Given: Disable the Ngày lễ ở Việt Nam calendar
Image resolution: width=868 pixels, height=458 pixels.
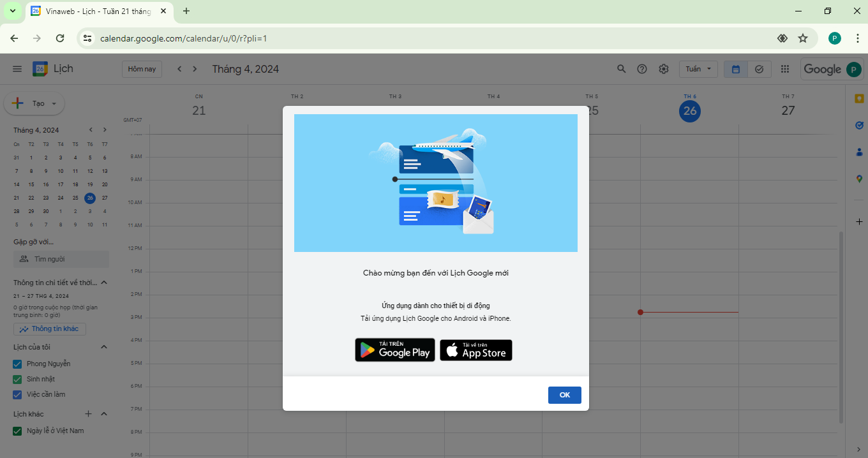Looking at the screenshot, I should pyautogui.click(x=18, y=431).
